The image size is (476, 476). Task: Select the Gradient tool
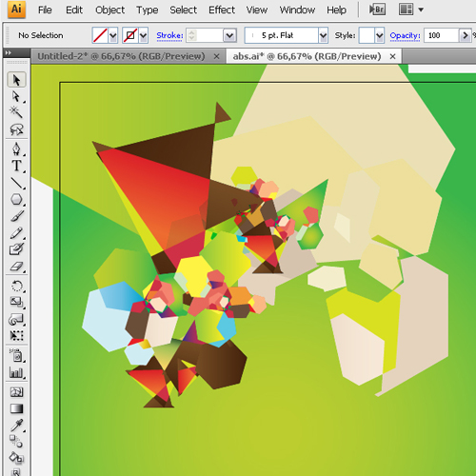click(16, 408)
